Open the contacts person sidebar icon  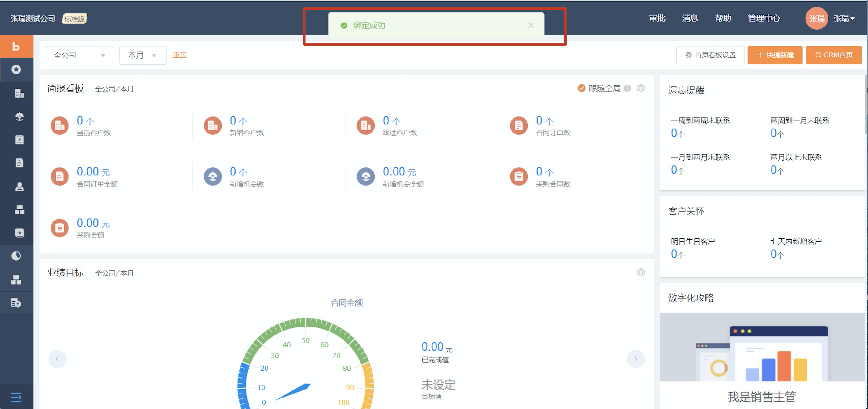[x=19, y=186]
